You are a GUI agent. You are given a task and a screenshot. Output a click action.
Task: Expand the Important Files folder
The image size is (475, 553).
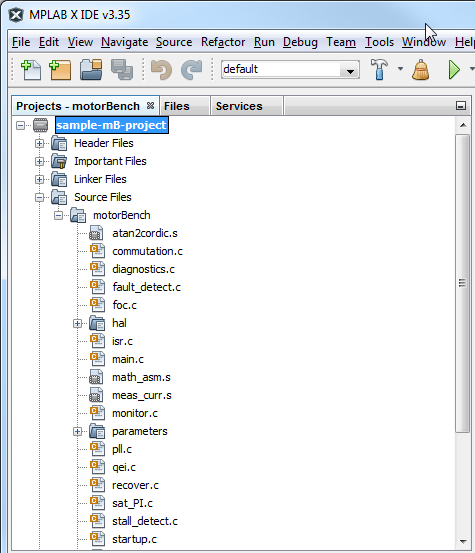pyautogui.click(x=39, y=161)
